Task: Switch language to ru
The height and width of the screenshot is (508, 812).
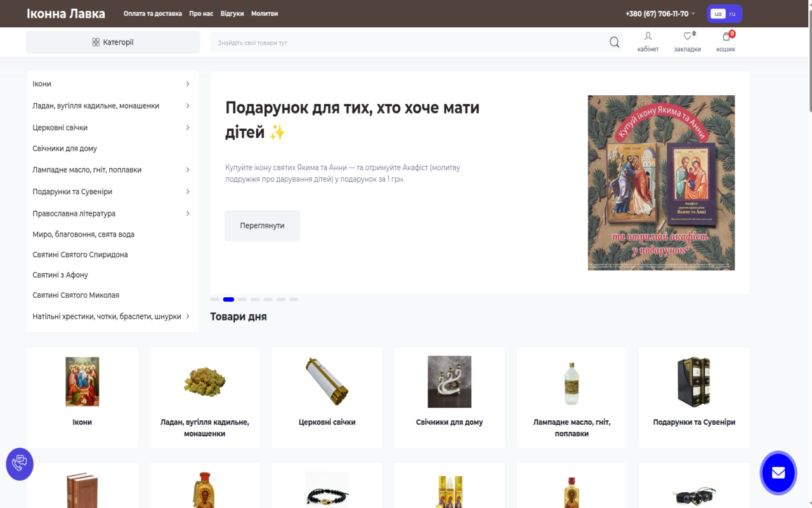Action: click(733, 13)
